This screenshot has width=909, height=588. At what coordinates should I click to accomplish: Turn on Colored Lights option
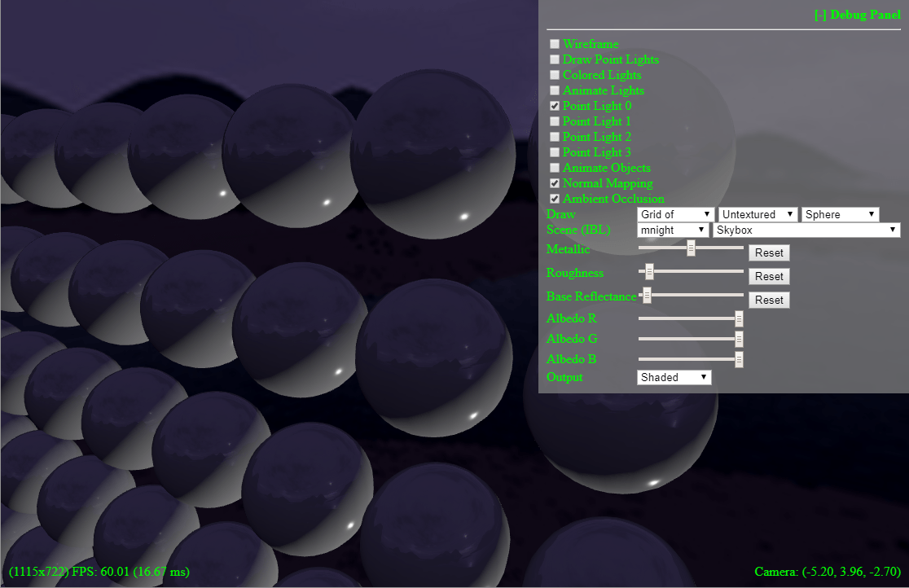point(555,75)
